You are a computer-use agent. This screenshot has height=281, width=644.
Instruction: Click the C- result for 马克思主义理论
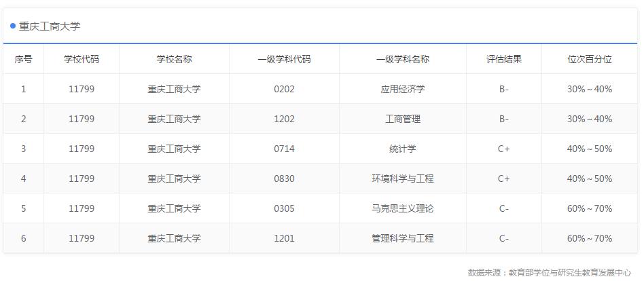tap(504, 208)
